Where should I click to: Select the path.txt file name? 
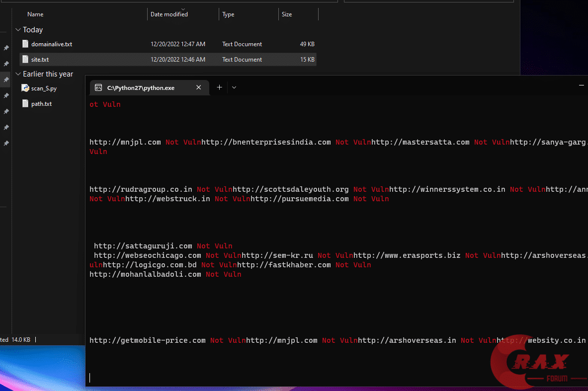(x=41, y=104)
